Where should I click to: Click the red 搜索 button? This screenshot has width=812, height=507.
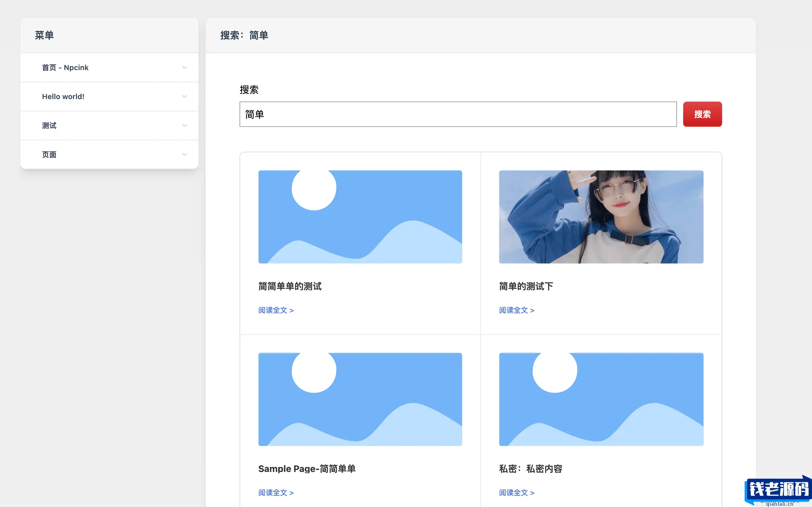[x=702, y=114]
